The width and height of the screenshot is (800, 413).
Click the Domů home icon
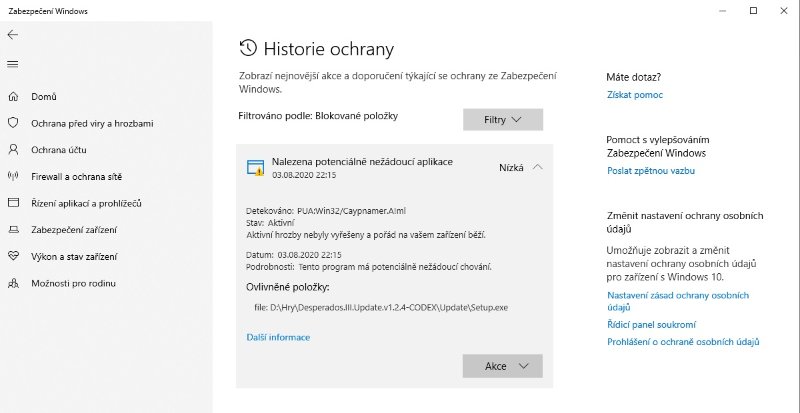[x=13, y=96]
